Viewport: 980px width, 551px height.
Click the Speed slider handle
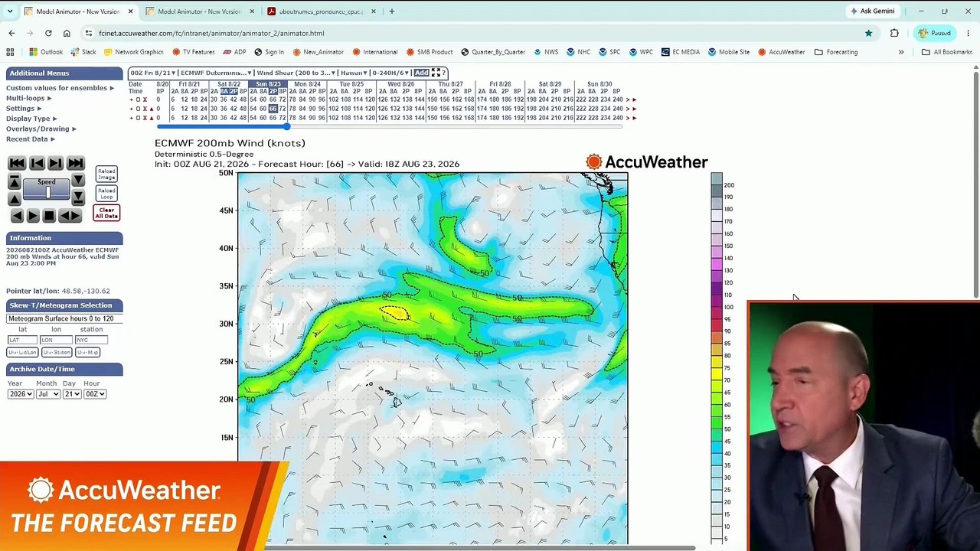tap(47, 193)
